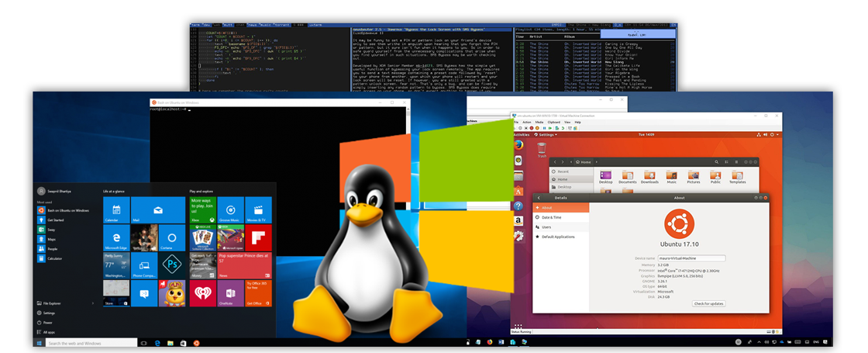
Task: Open the News tile about Prince
Action: point(245,265)
